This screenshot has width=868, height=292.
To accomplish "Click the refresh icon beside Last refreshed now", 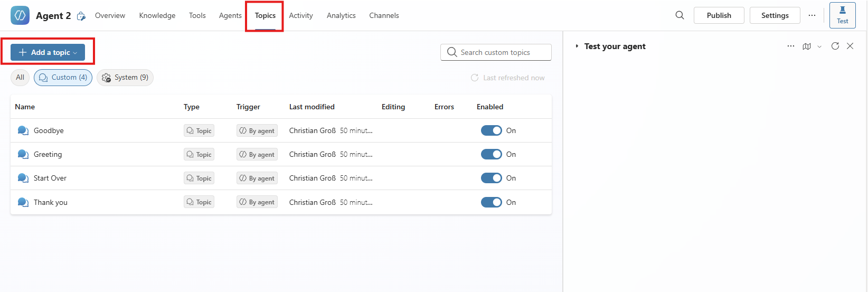I will 475,78.
